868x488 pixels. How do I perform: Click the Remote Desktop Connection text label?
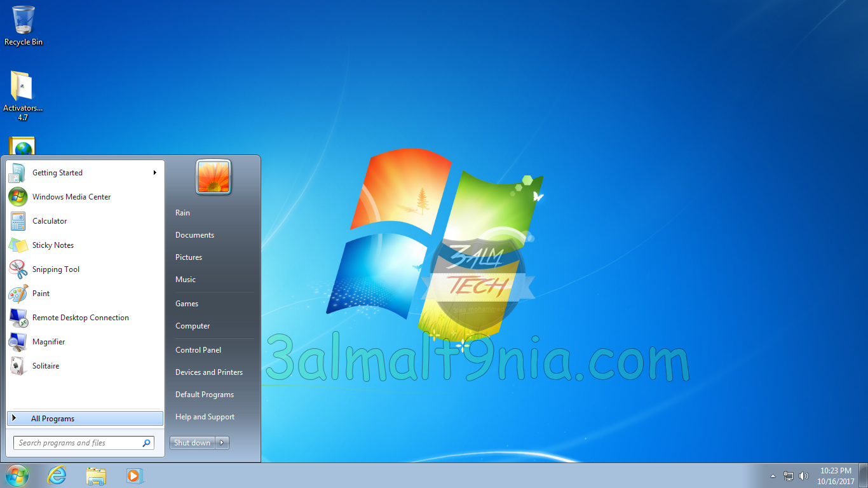[81, 318]
